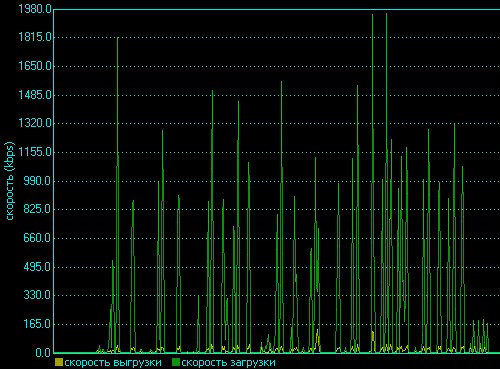Click the 330.0 y-axis label
The width and height of the screenshot is (500, 369).
point(37,295)
